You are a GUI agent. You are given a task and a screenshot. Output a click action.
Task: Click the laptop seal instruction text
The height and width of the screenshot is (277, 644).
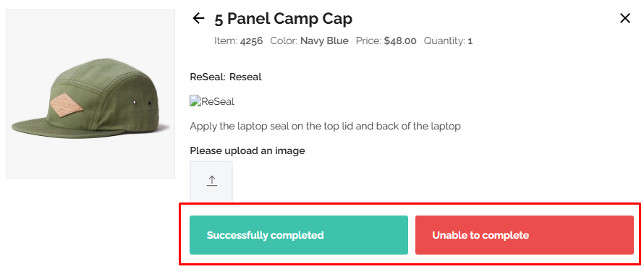[326, 126]
